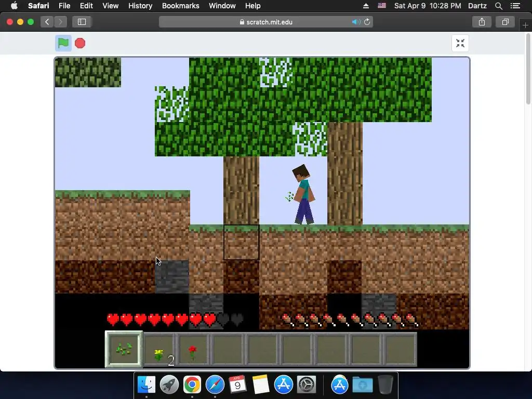Open Notes from the Dock

coord(261,385)
